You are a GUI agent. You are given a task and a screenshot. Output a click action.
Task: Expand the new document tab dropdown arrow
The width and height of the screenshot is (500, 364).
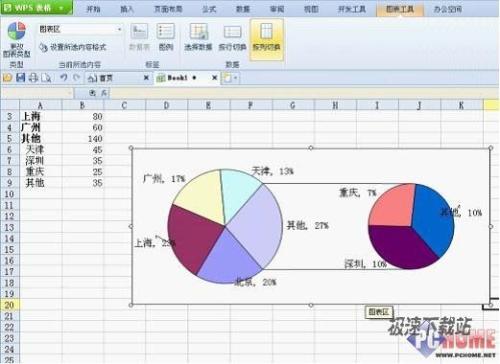tap(236, 78)
